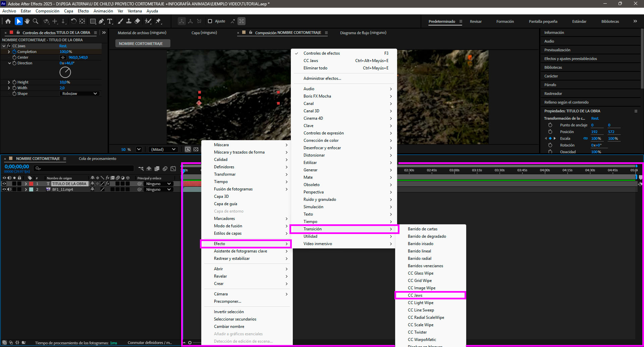Select the Zoom magnifier tool
644x347 pixels.
pos(35,21)
